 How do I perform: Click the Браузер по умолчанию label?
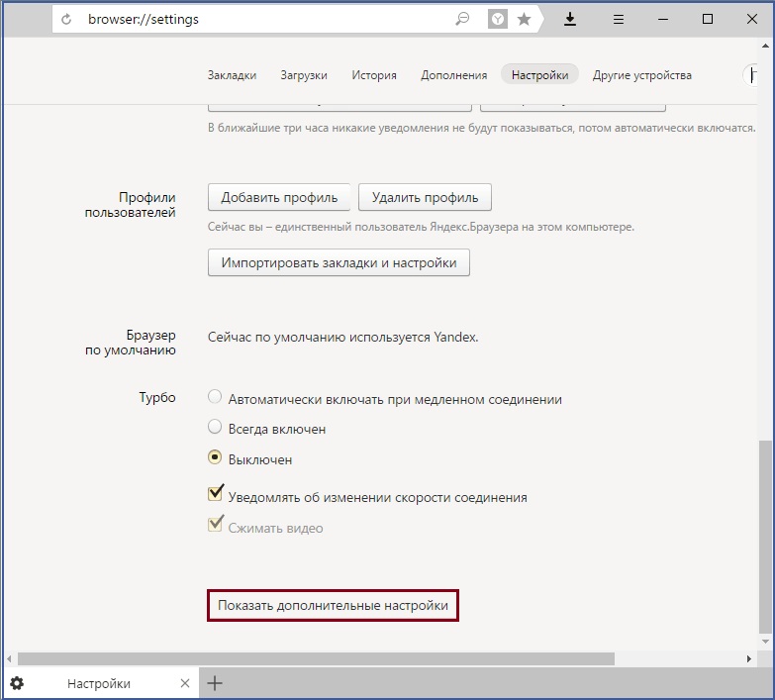(130, 343)
